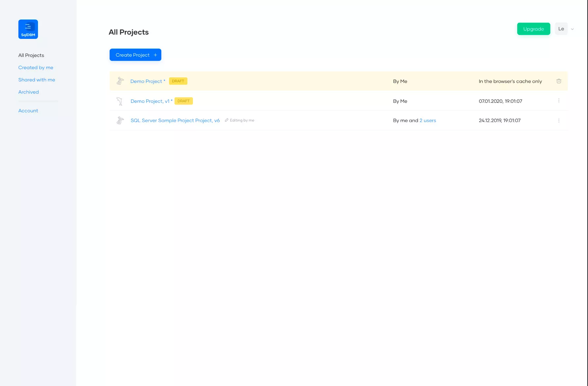
Task: Click the Le user avatar
Action: [x=561, y=29]
